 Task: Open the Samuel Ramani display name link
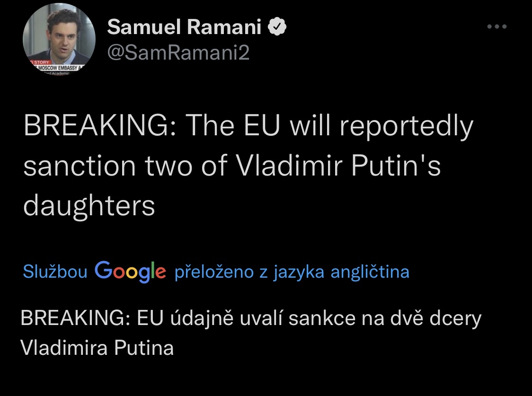click(184, 28)
